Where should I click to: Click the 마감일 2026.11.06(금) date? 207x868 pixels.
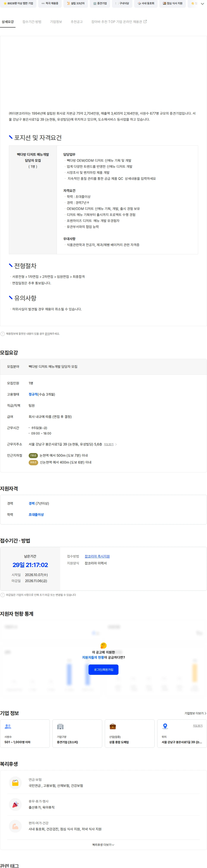click(36, 581)
